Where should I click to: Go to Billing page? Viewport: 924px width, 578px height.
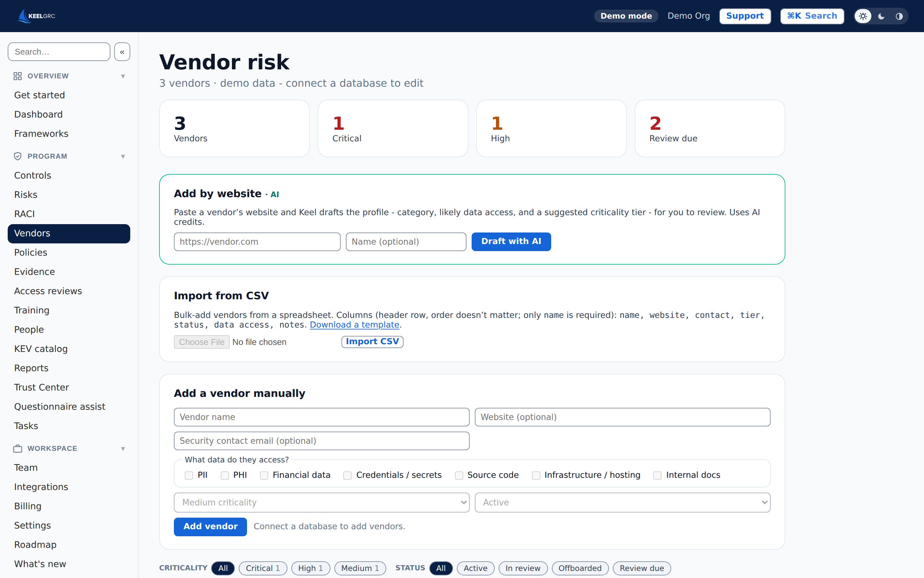pos(69,506)
